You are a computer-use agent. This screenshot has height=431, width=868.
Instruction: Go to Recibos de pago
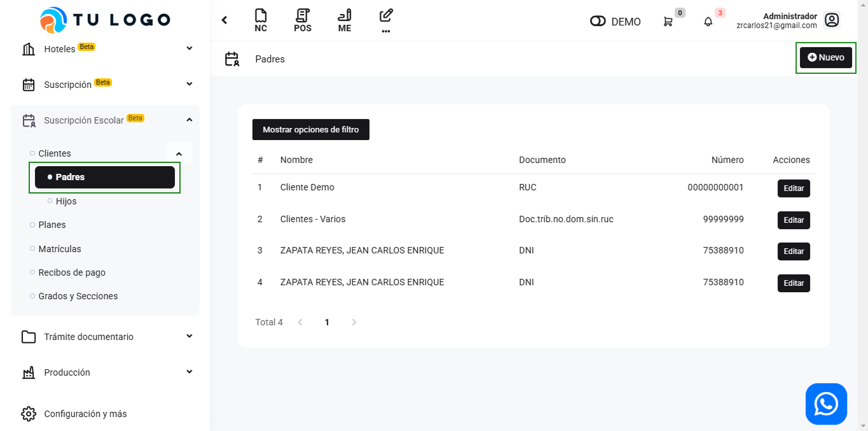click(x=72, y=272)
